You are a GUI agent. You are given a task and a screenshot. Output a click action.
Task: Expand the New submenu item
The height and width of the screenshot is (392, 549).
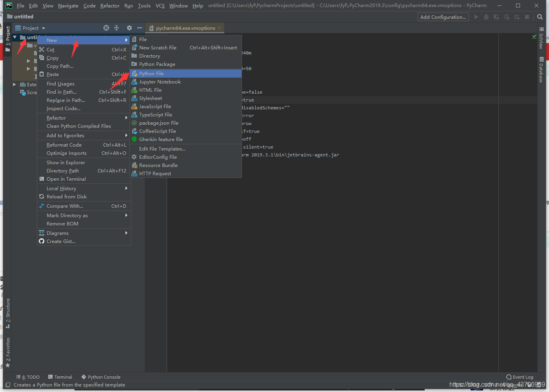pos(83,40)
